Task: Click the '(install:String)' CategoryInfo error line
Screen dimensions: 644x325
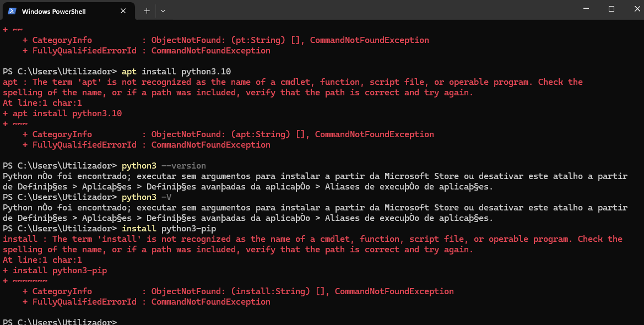Action: [x=238, y=291]
